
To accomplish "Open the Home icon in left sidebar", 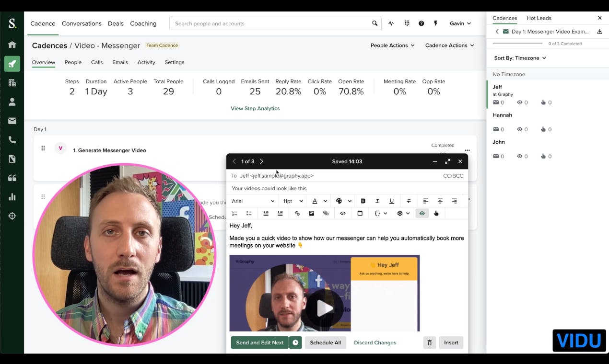I will 12,45.
